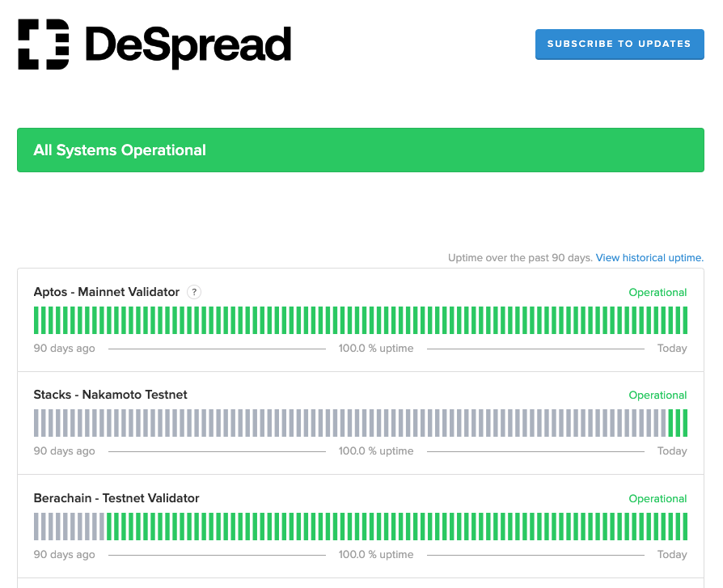Click the Aptos row Operational status
Viewport: 723px width, 588px height.
[x=657, y=293]
